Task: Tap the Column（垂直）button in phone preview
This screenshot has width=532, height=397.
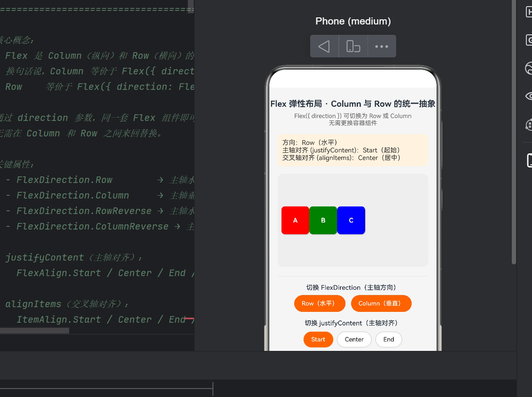Action: (381, 303)
